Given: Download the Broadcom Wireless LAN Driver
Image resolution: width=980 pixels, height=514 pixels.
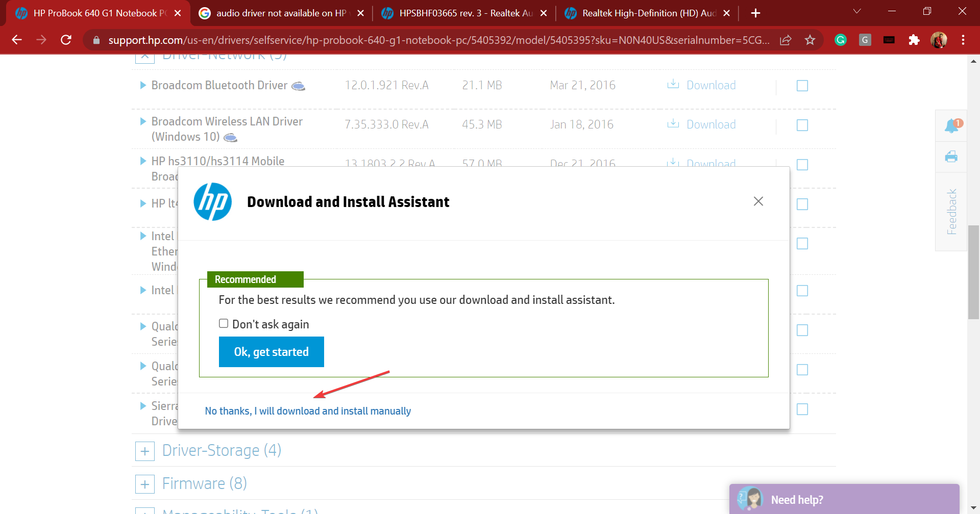Looking at the screenshot, I should (x=711, y=124).
